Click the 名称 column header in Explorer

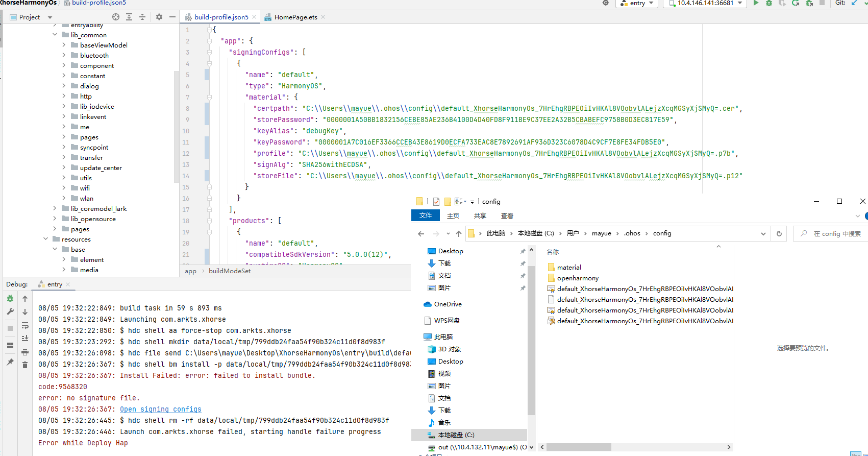point(553,252)
